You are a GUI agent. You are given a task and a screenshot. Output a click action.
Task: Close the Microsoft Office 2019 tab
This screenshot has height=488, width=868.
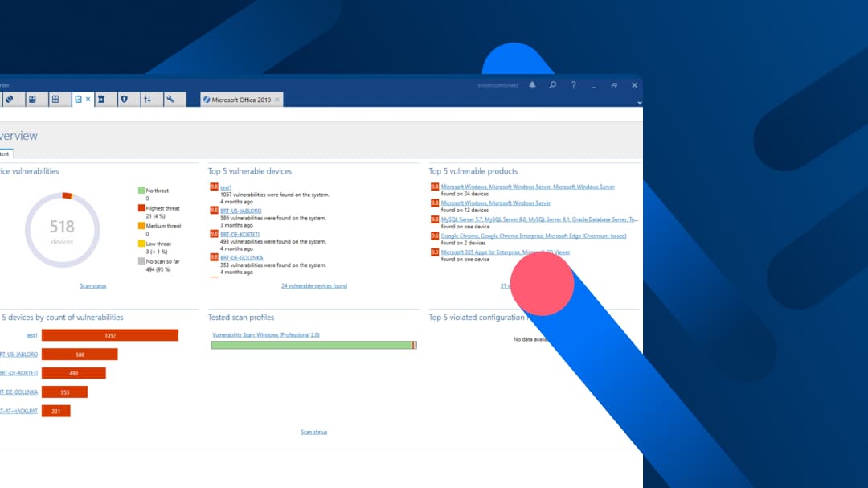click(277, 100)
